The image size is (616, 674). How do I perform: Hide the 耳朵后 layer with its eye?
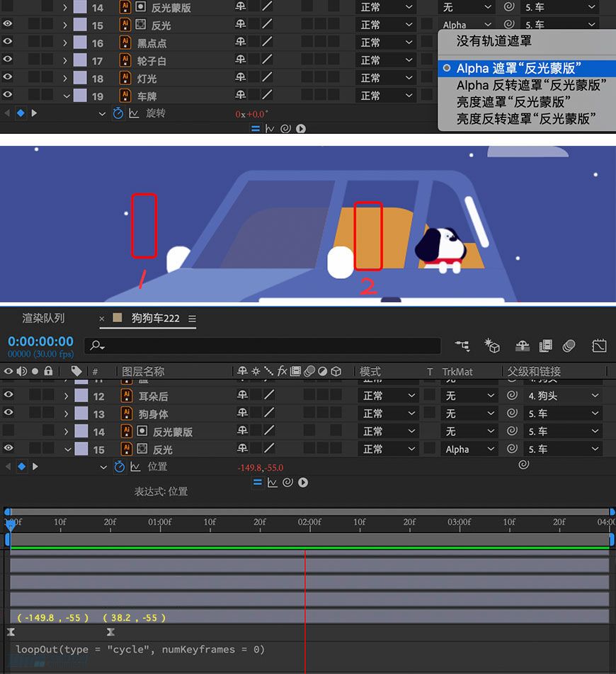(8, 394)
